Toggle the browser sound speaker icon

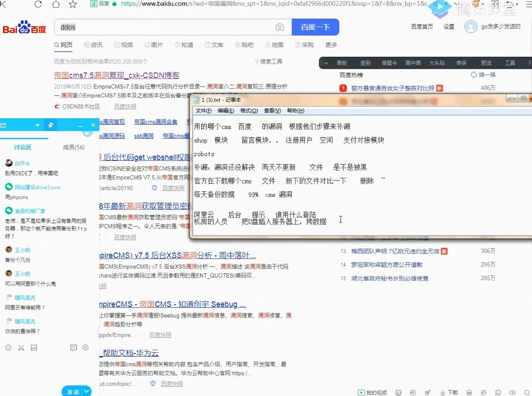point(513,393)
